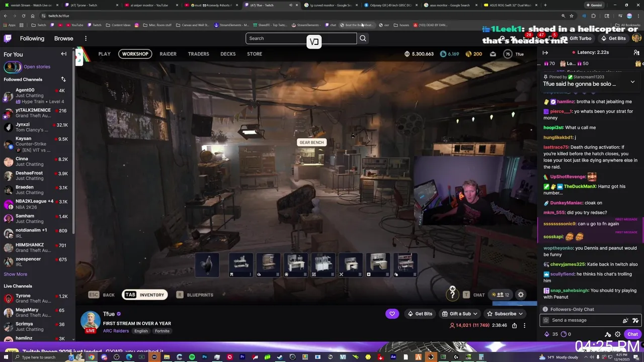The width and height of the screenshot is (644, 362).
Task: Go to the Browse page
Action: tap(63, 38)
